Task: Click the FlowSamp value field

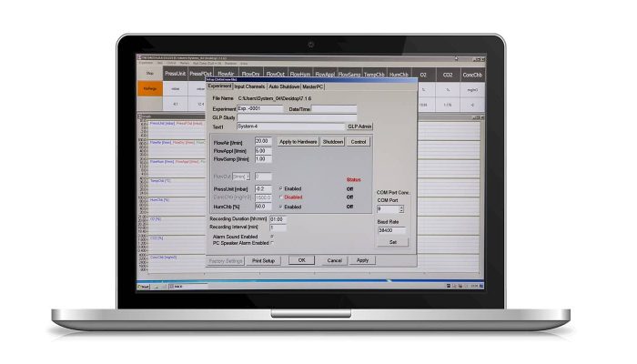Action: [x=263, y=159]
